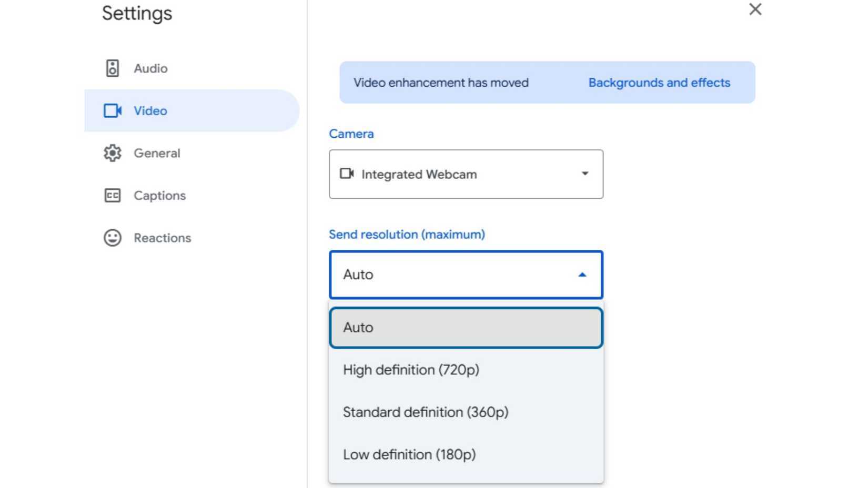
Task: Switch to the Video settings tab
Action: point(192,110)
